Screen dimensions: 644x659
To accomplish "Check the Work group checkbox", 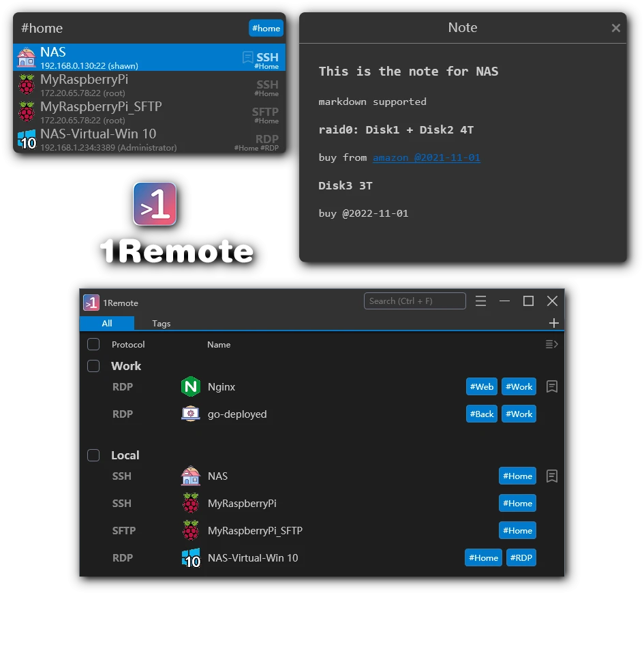I will pyautogui.click(x=93, y=366).
